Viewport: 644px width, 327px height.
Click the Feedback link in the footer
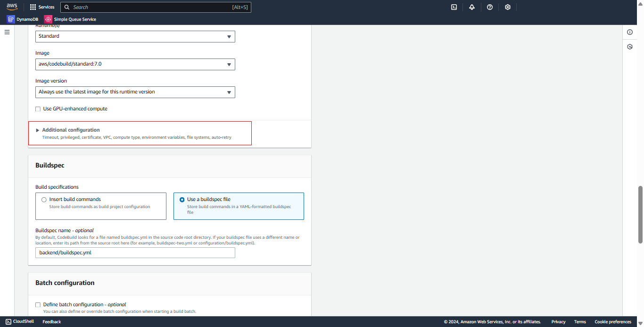(x=52, y=322)
